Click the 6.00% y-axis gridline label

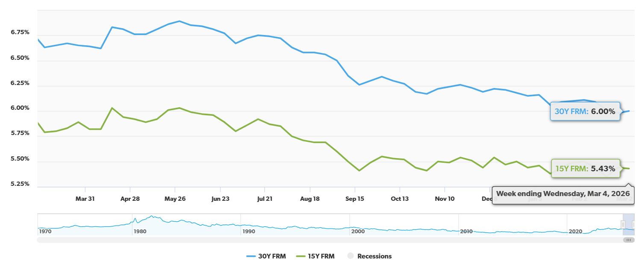[19, 108]
